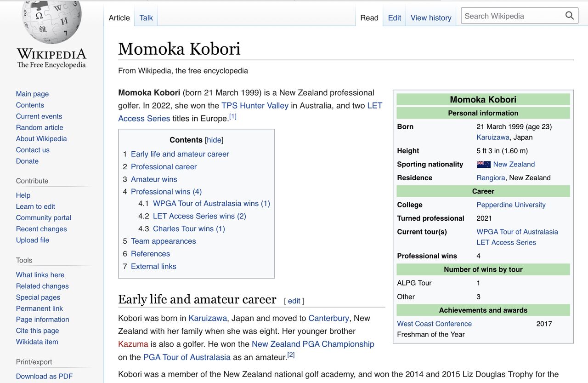This screenshot has height=383, width=588.
Task: Open the View history tab
Action: tap(431, 17)
